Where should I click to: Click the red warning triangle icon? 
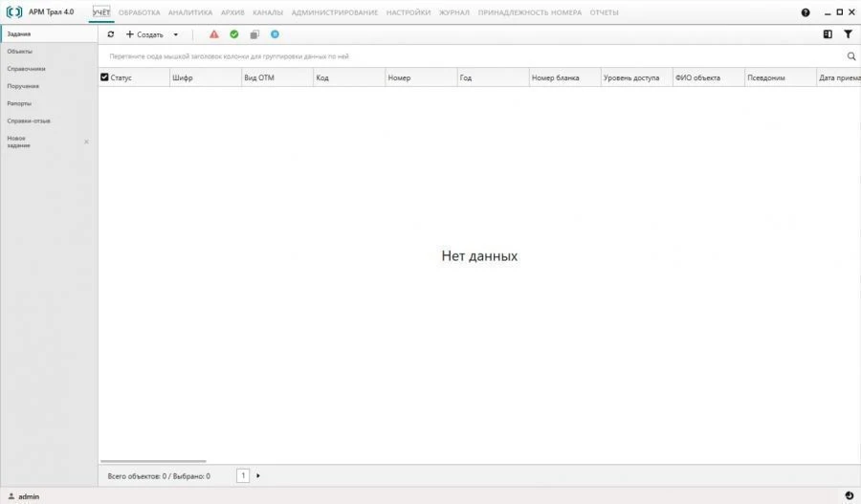(x=214, y=34)
